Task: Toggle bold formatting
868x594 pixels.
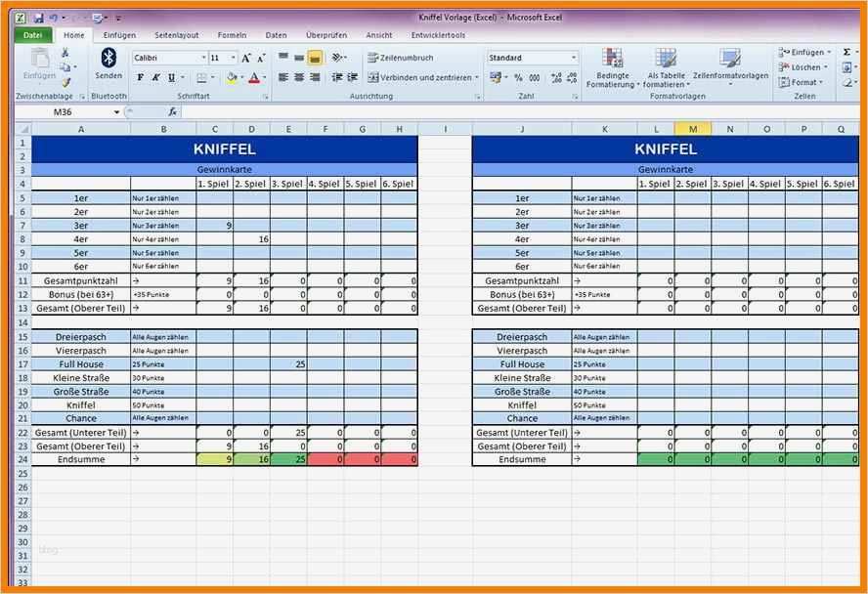Action: coord(141,76)
